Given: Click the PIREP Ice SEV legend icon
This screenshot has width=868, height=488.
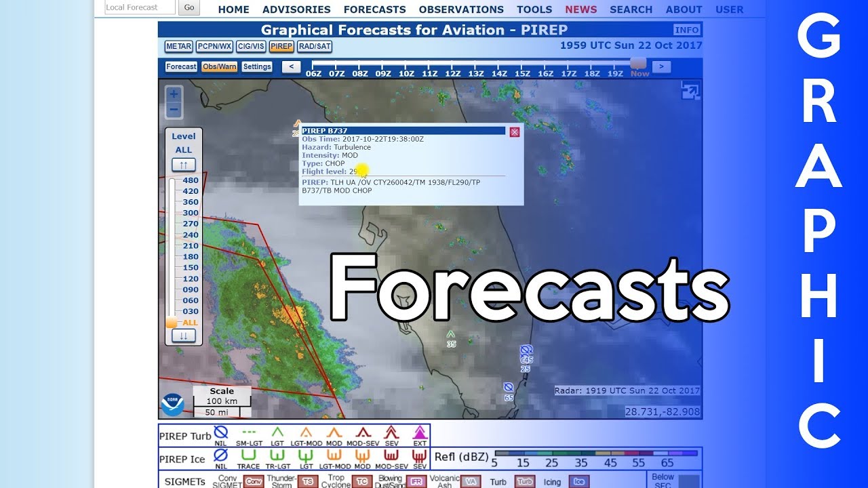Looking at the screenshot, I should pyautogui.click(x=420, y=455).
